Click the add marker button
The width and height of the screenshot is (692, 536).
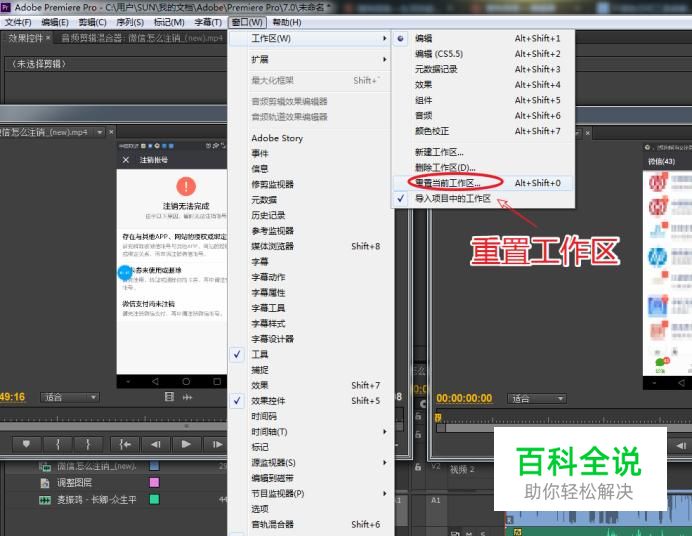tap(26, 444)
